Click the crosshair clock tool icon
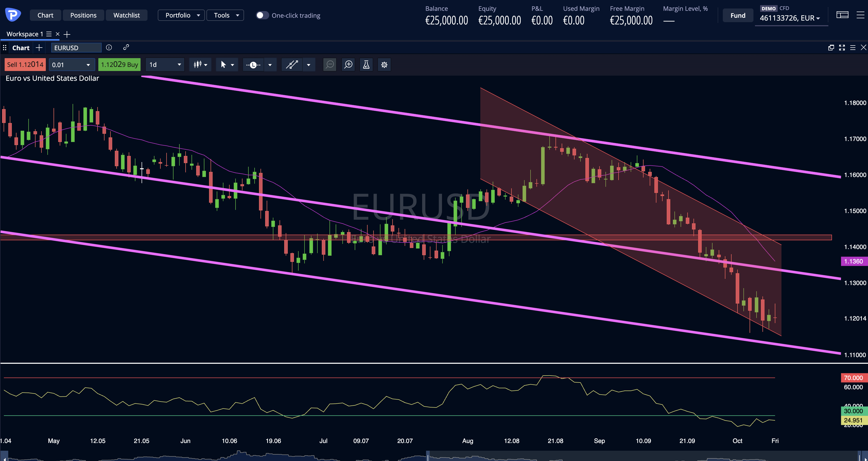The width and height of the screenshot is (868, 461). 253,65
